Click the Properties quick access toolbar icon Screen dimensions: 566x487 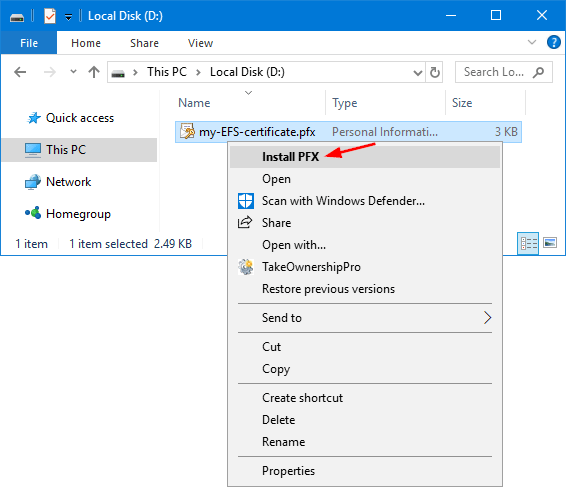pos(49,16)
